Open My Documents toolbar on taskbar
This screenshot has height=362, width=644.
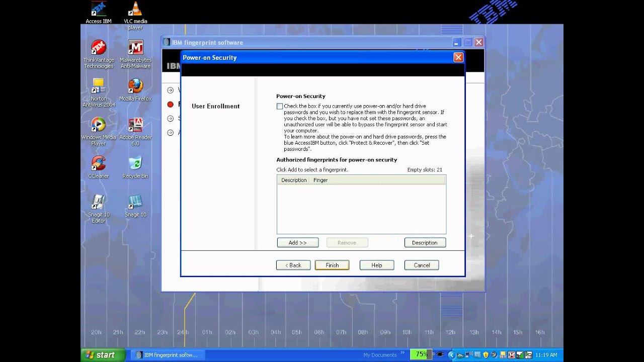point(380,355)
